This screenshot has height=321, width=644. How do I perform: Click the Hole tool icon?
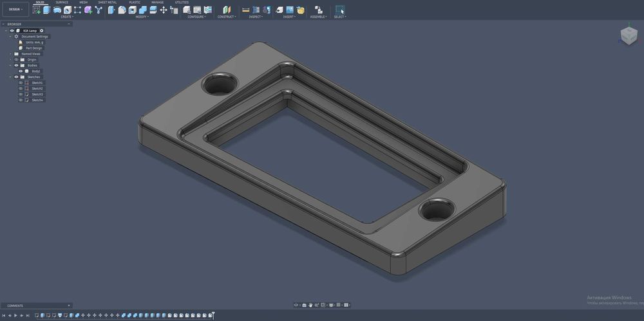68,10
